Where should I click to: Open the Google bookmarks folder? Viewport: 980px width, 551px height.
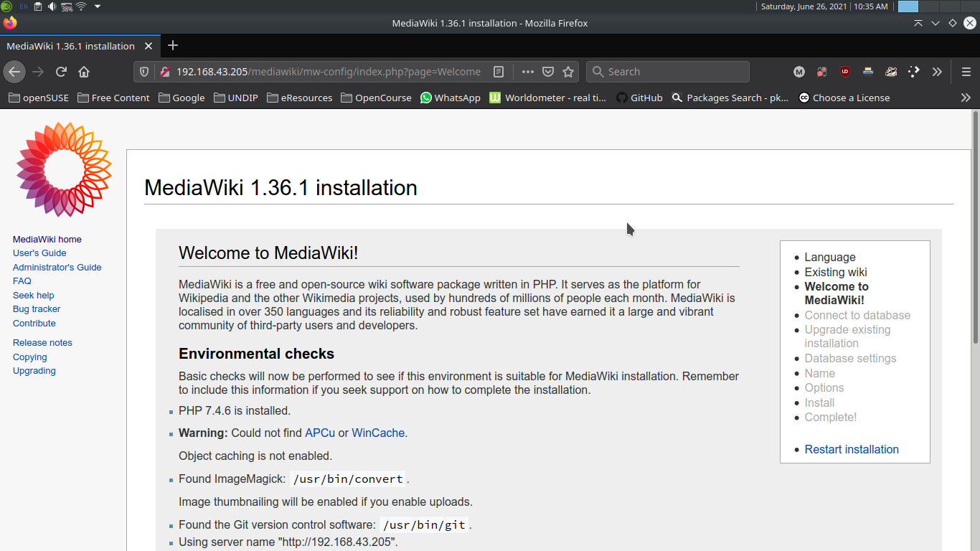pyautogui.click(x=182, y=98)
